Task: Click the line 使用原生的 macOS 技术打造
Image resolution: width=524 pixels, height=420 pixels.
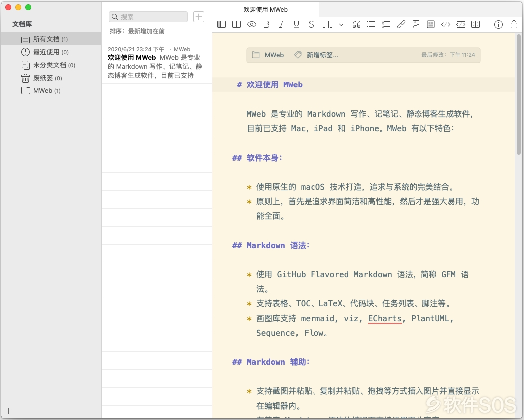Action: (356, 187)
